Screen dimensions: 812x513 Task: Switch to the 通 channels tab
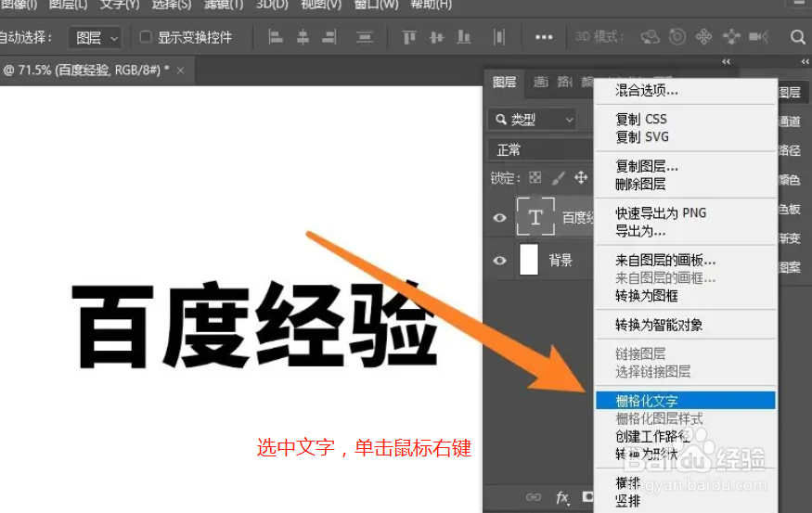(541, 83)
